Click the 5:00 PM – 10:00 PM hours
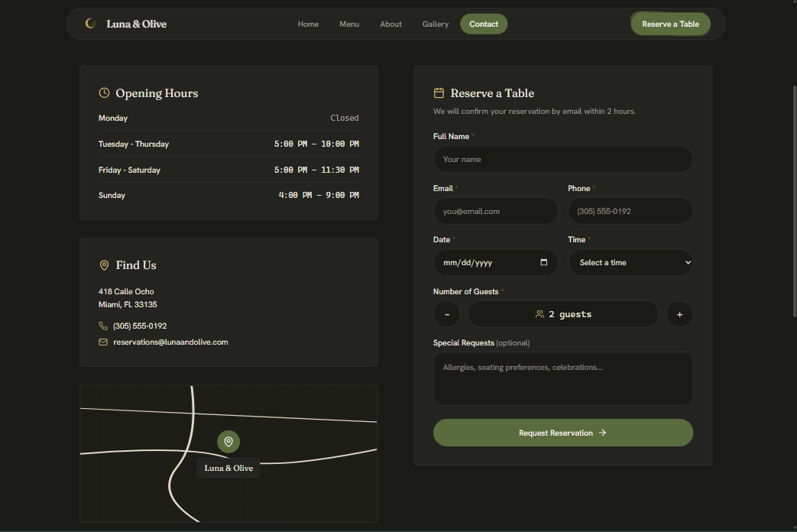 pos(316,144)
